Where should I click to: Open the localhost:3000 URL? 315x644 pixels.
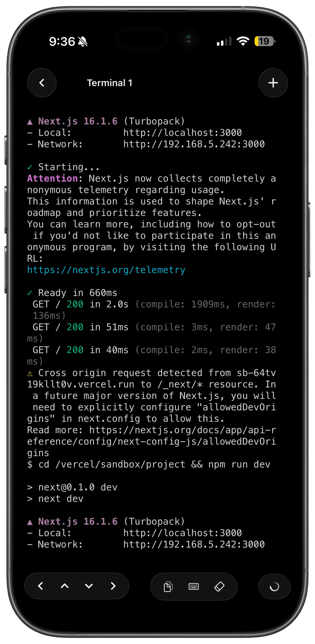coord(183,133)
